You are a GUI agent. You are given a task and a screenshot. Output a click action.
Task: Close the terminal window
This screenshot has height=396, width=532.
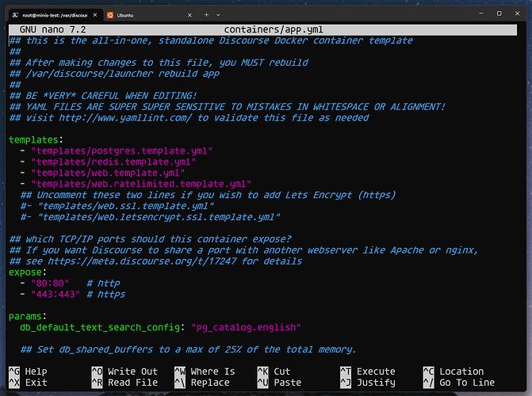[x=517, y=13]
